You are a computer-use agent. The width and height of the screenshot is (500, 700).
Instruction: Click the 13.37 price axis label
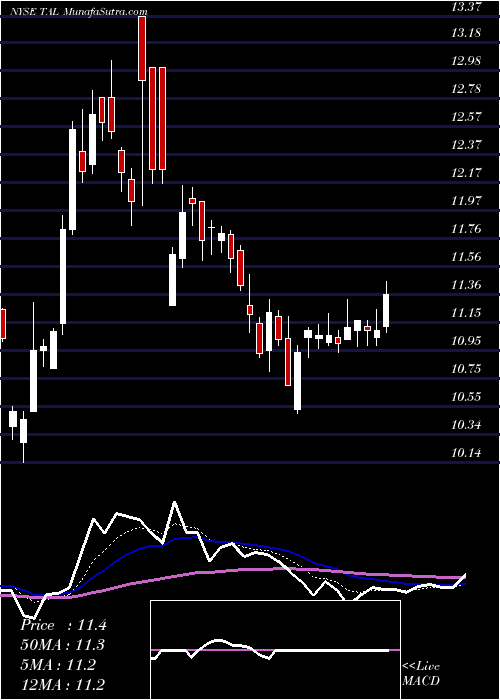click(467, 5)
